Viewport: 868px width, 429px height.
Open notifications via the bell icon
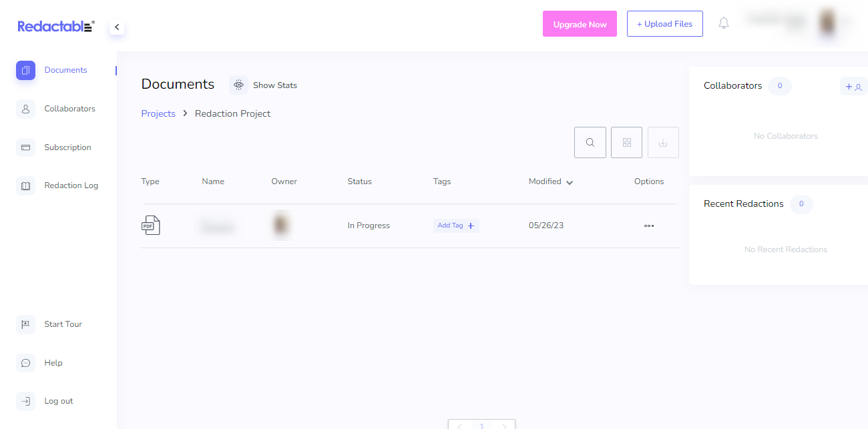point(723,22)
